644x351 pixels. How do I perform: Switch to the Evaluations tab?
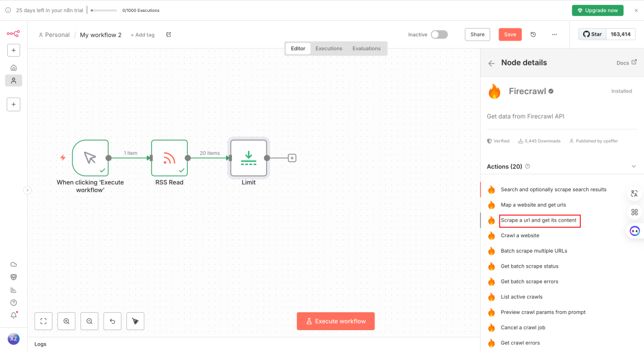366,48
